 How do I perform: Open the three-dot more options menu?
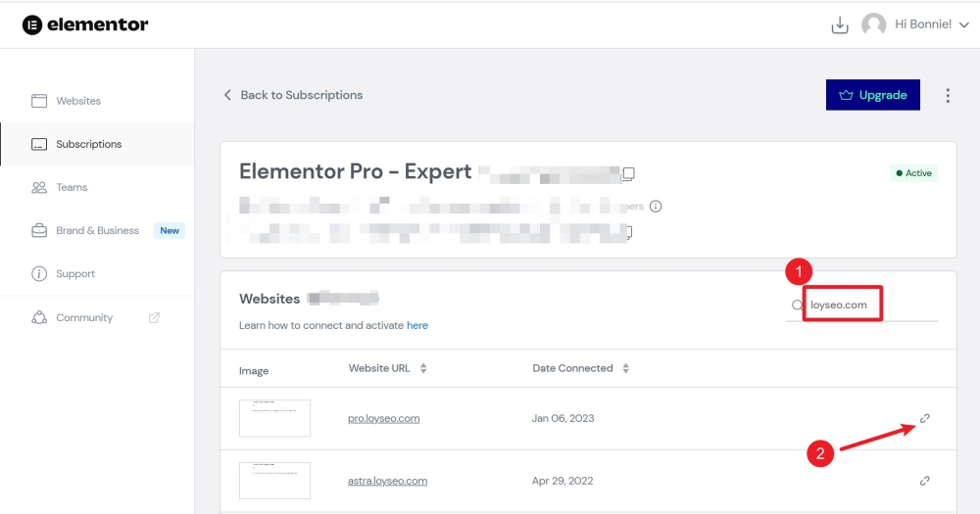(948, 95)
